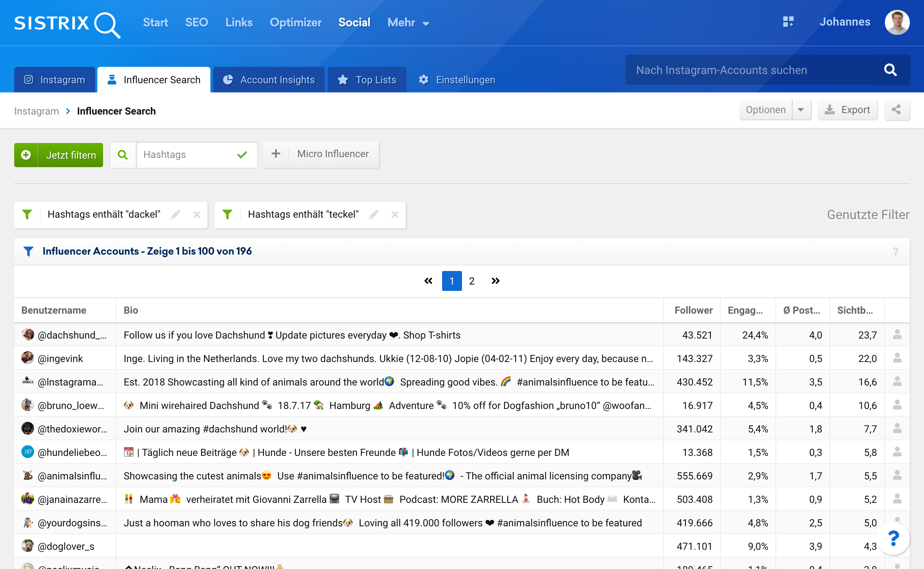
Task: Edit the "dackel" hashtag filter pencil
Action: pyautogui.click(x=175, y=214)
